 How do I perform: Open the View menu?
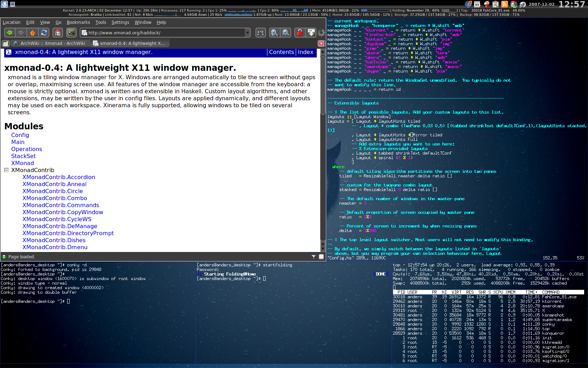tap(45, 22)
